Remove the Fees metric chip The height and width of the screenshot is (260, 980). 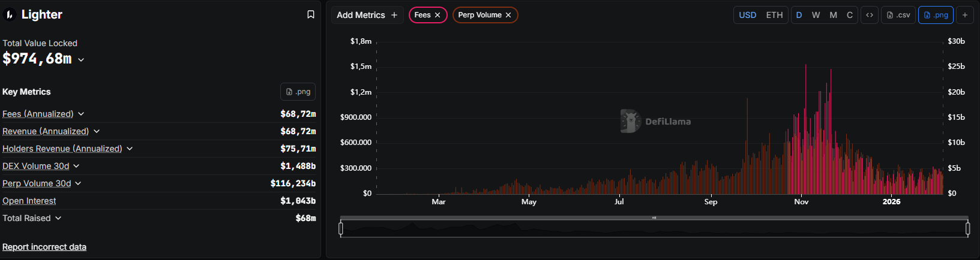[437, 15]
